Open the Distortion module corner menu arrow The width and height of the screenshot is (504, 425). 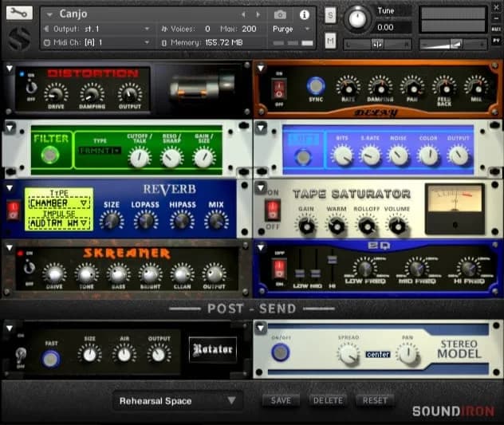pyautogui.click(x=9, y=69)
